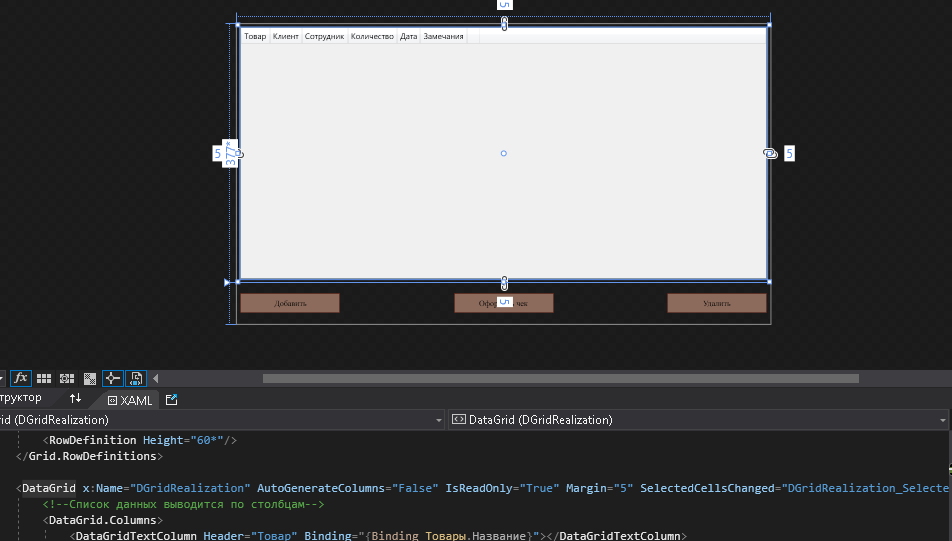Click the horizontal scrollbar left arrow
The image size is (952, 541).
pos(155,378)
